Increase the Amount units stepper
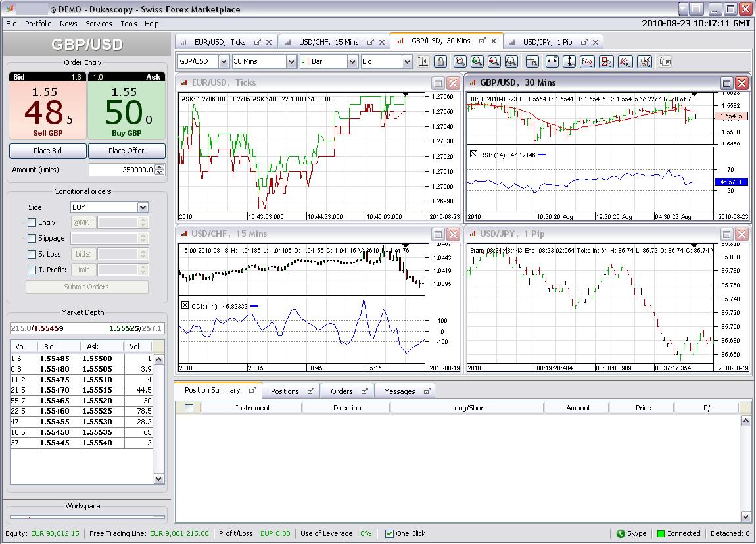The image size is (756, 544). (x=160, y=167)
